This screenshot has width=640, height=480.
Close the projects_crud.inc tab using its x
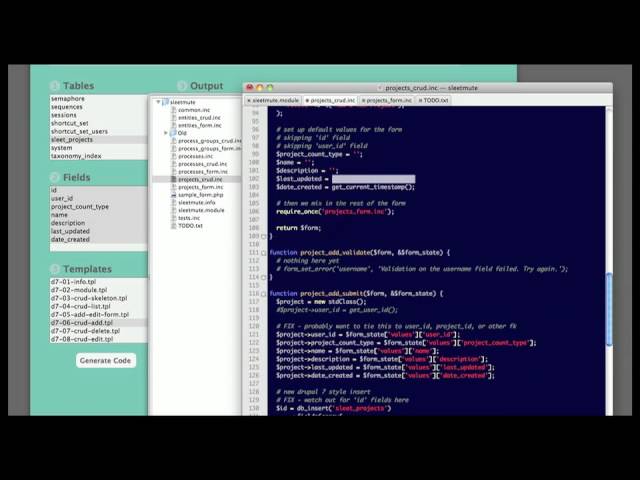(x=306, y=100)
